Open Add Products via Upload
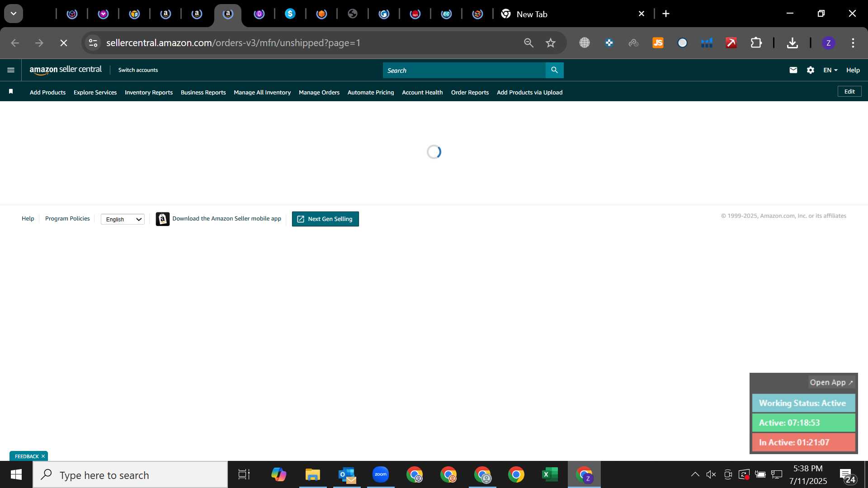This screenshot has height=488, width=868. coord(529,92)
